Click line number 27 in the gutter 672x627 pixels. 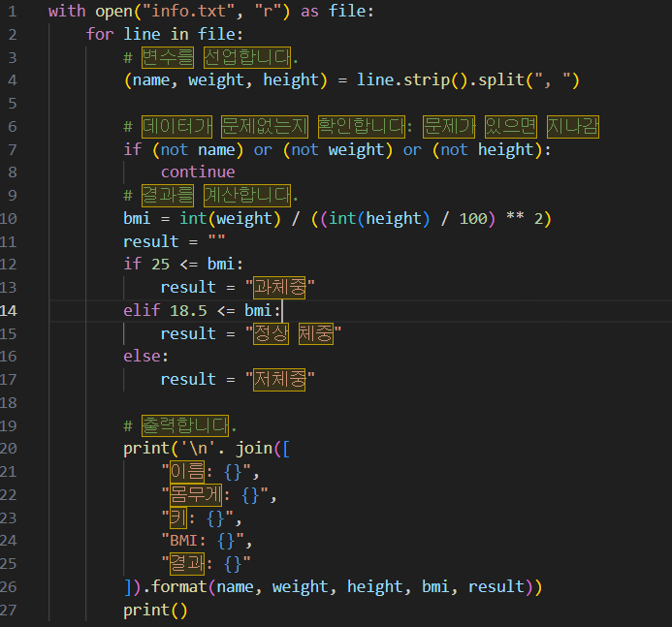[x=8, y=610]
